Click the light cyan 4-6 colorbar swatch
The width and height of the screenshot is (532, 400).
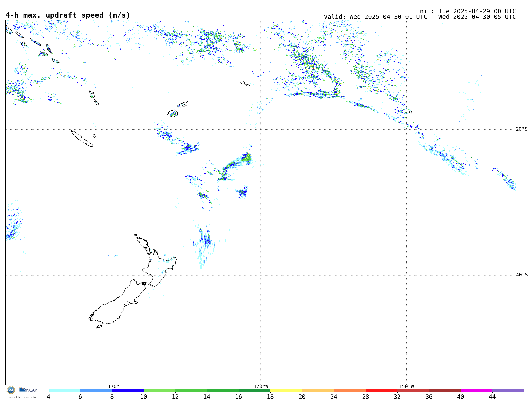click(x=64, y=391)
